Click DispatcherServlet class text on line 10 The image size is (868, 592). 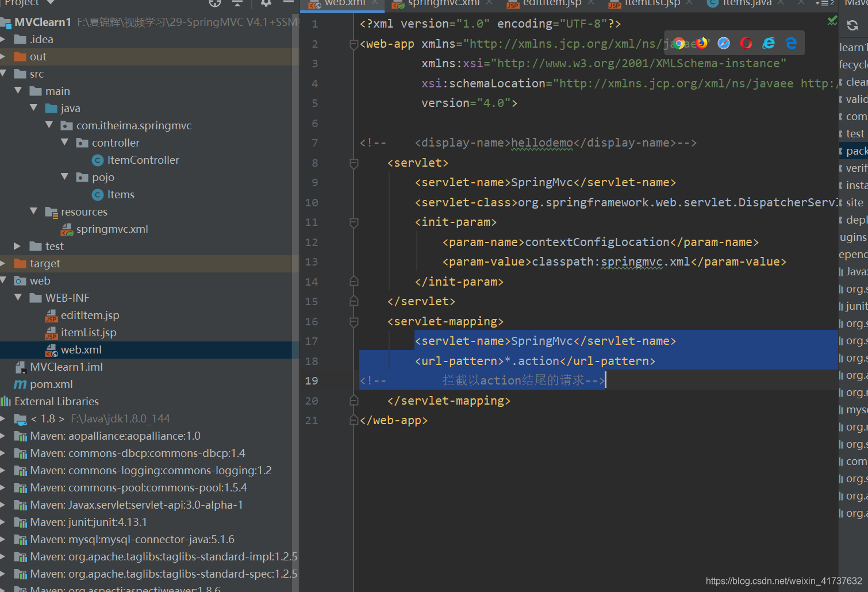tap(787, 203)
